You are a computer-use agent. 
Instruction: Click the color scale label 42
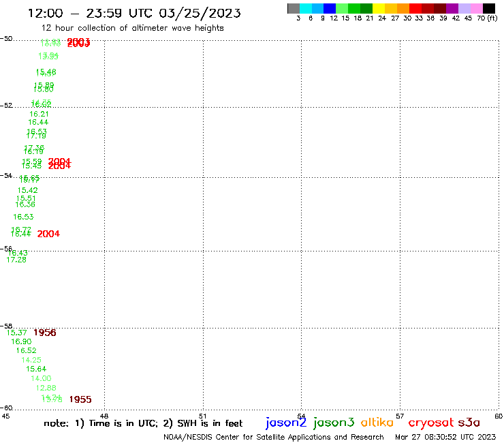456,18
